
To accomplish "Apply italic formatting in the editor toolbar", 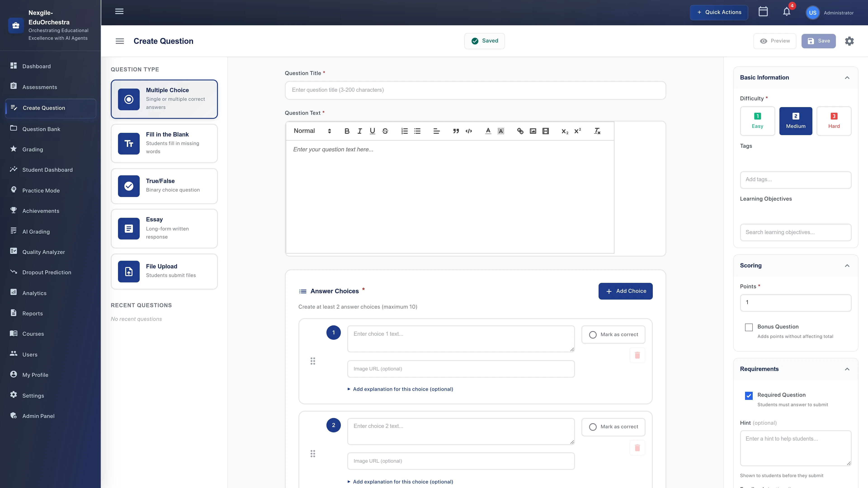I will coord(359,131).
